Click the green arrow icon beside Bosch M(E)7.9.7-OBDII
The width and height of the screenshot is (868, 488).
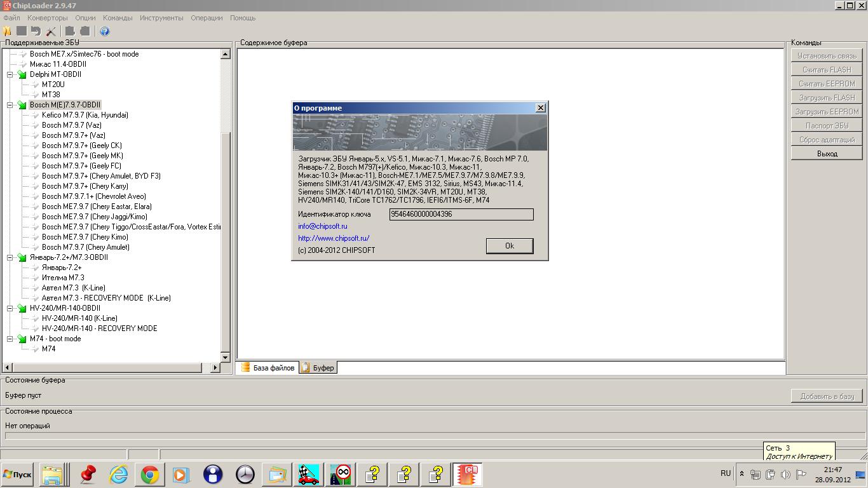click(x=22, y=105)
